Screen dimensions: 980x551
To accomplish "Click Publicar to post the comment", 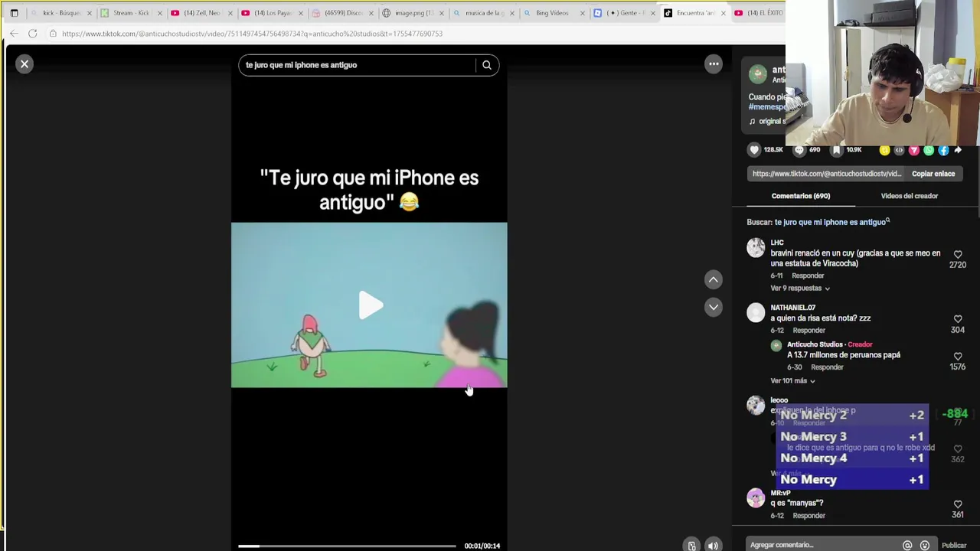I will tap(954, 546).
